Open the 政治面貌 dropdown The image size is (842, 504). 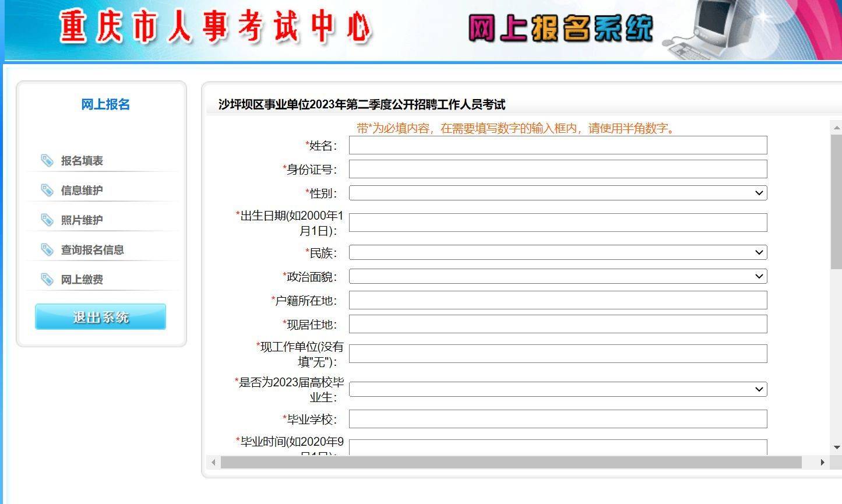pos(558,276)
